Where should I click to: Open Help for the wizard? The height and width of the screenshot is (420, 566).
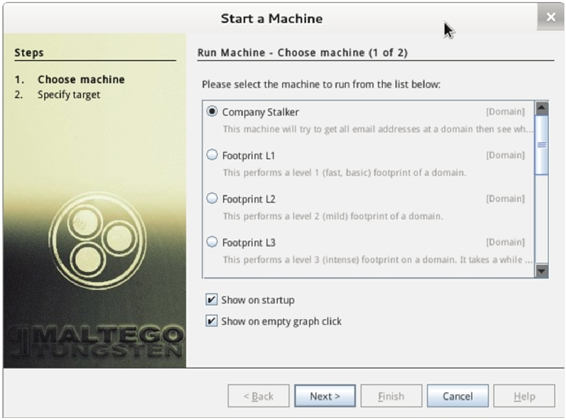(524, 396)
